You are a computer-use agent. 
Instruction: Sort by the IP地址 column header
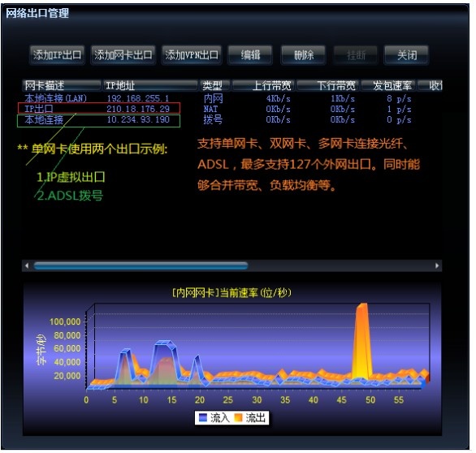[150, 85]
